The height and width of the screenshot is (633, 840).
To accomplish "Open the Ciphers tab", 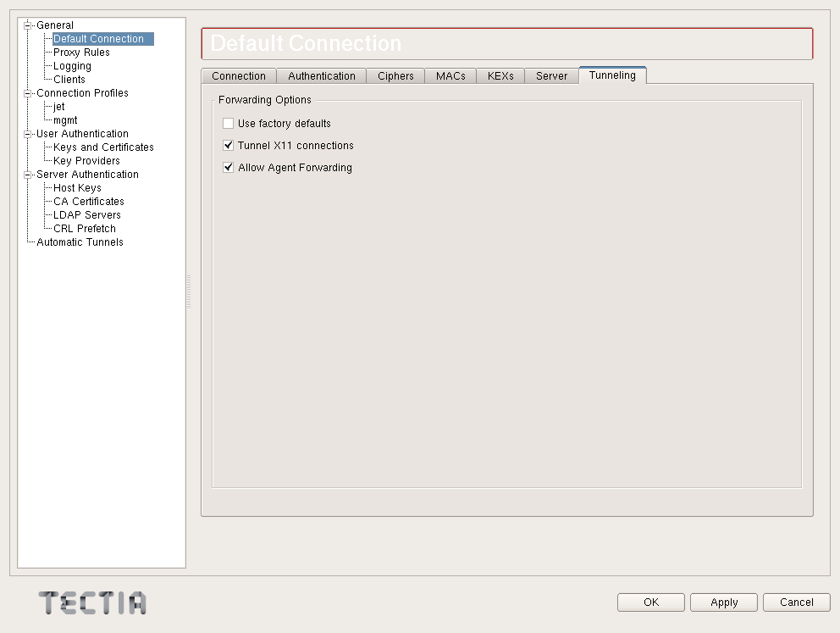I will 395,76.
